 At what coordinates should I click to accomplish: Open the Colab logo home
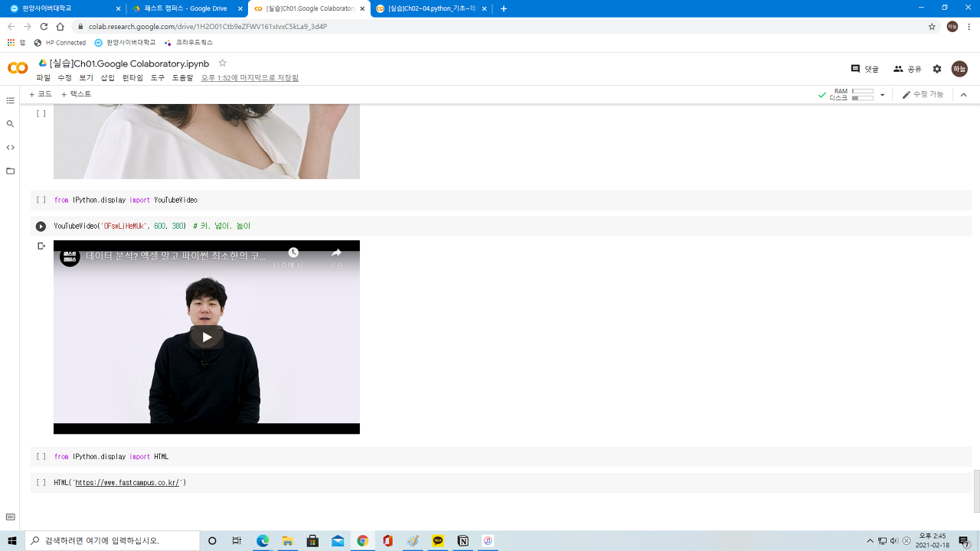point(18,68)
